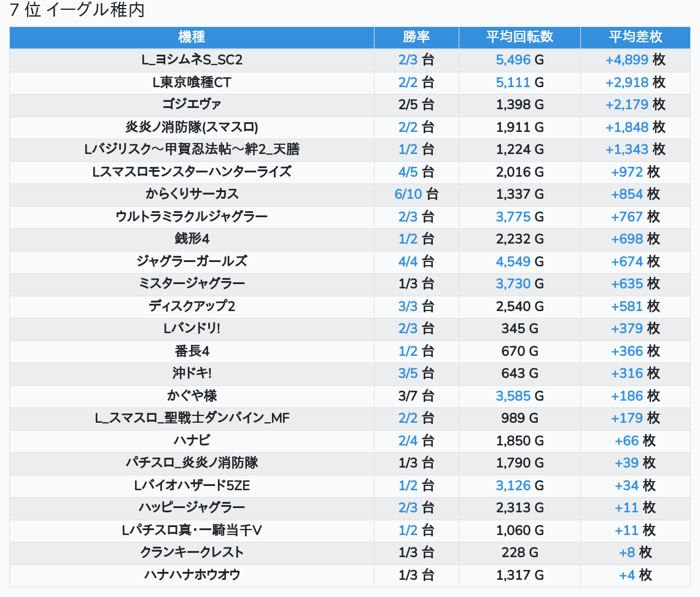Click the "+635 枚" difference value
The height and width of the screenshot is (597, 700).
[x=636, y=284]
